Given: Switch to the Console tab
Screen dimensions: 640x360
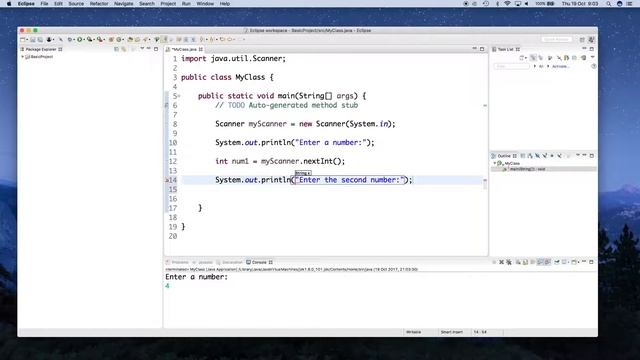Looking at the screenshot, I should [x=259, y=262].
